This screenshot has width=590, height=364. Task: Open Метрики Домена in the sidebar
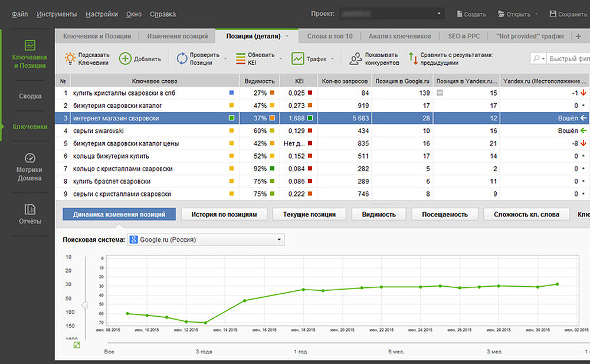coord(29,167)
